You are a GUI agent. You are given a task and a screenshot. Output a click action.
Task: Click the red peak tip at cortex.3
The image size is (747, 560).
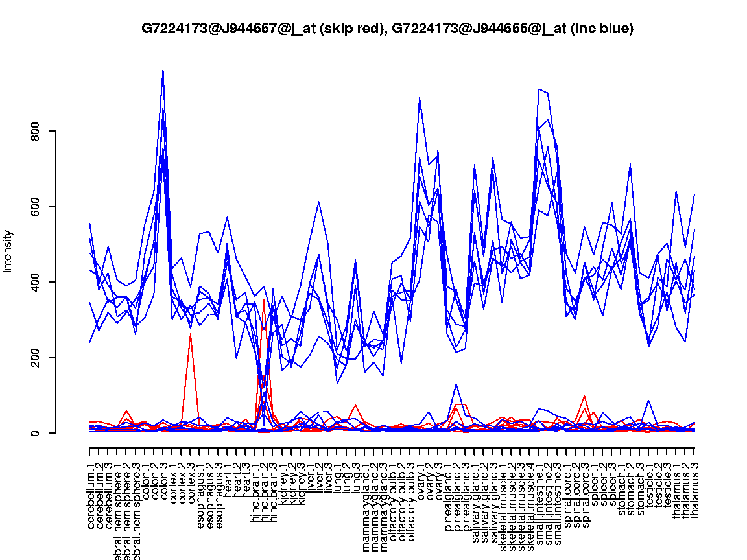click(191, 333)
